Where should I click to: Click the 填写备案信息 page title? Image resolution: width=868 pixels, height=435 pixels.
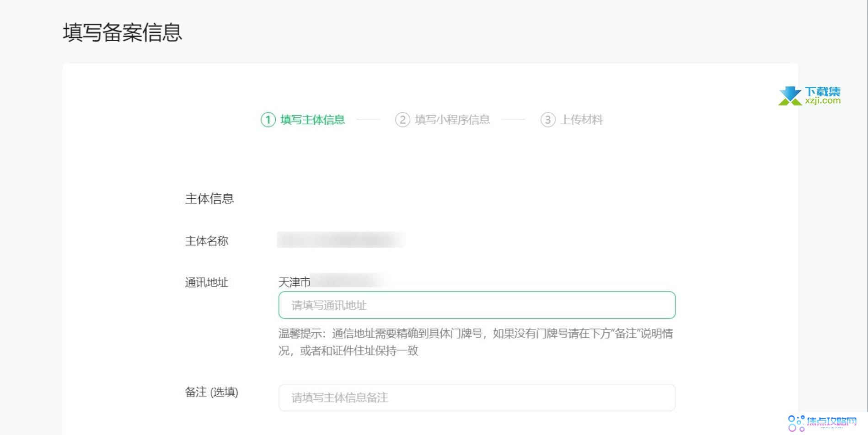122,32
